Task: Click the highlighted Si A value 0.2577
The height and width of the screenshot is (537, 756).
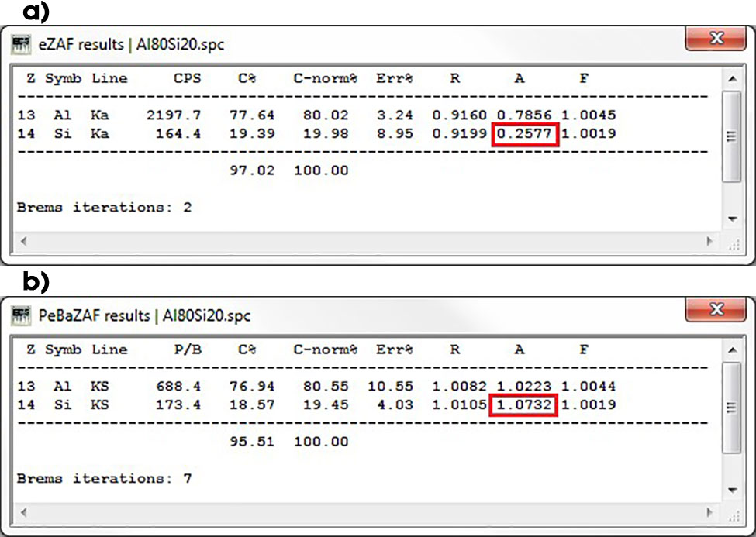Action: click(523, 134)
